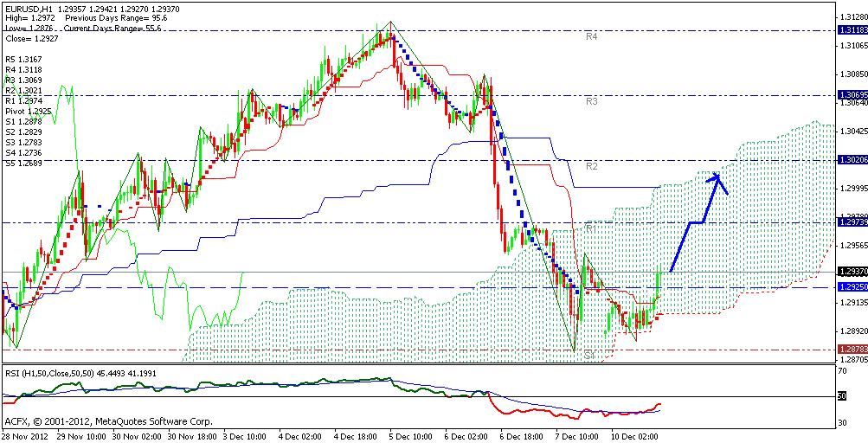Select the 1.29739 price tag on axis
Viewport: 868px width, 443px height.
point(852,222)
